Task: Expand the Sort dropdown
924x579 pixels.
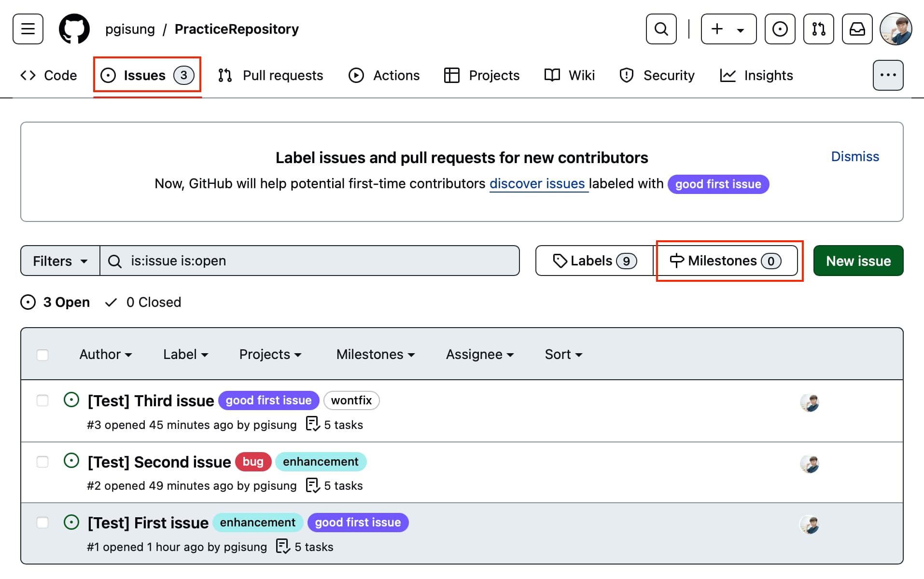Action: click(564, 354)
